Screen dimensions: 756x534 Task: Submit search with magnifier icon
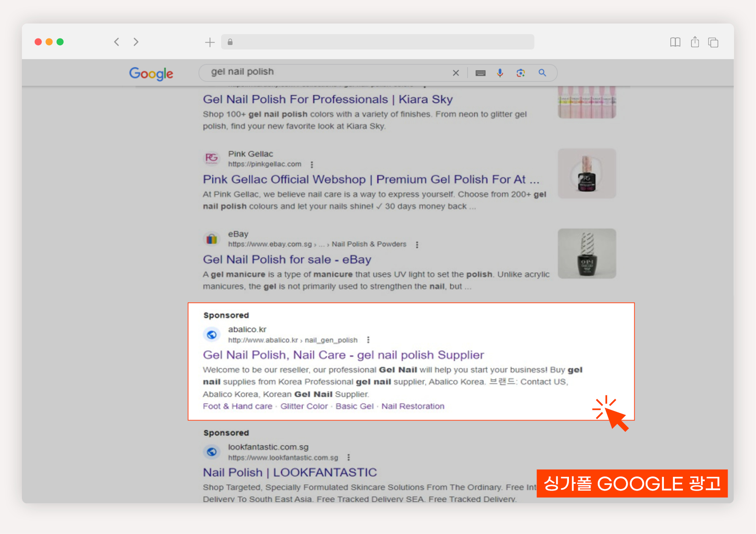pos(542,73)
